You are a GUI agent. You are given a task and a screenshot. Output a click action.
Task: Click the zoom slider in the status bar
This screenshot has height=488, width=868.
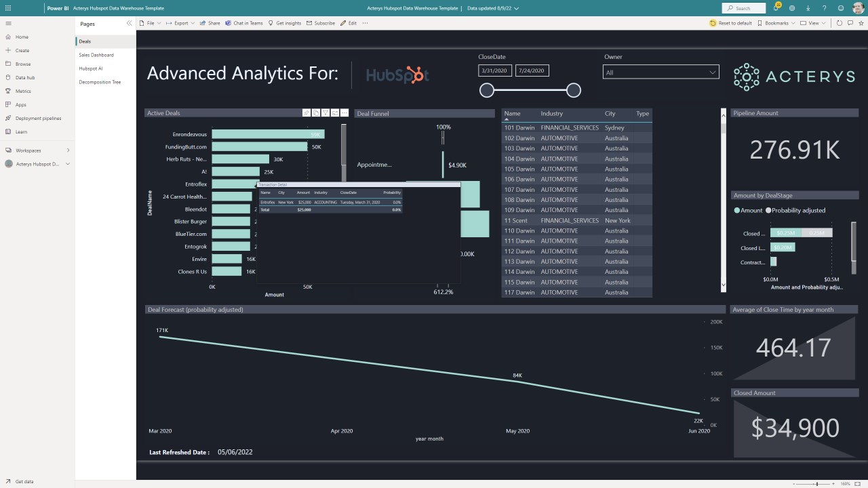(816, 484)
